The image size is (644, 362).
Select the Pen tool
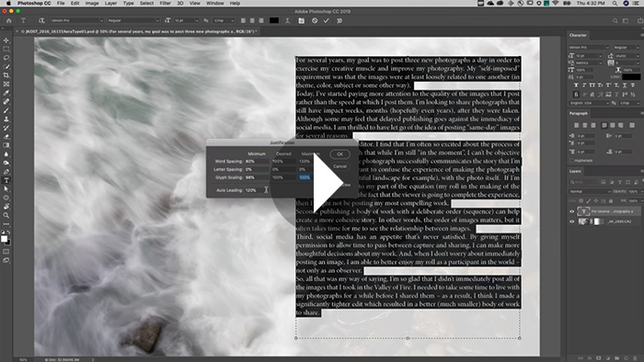click(6, 172)
